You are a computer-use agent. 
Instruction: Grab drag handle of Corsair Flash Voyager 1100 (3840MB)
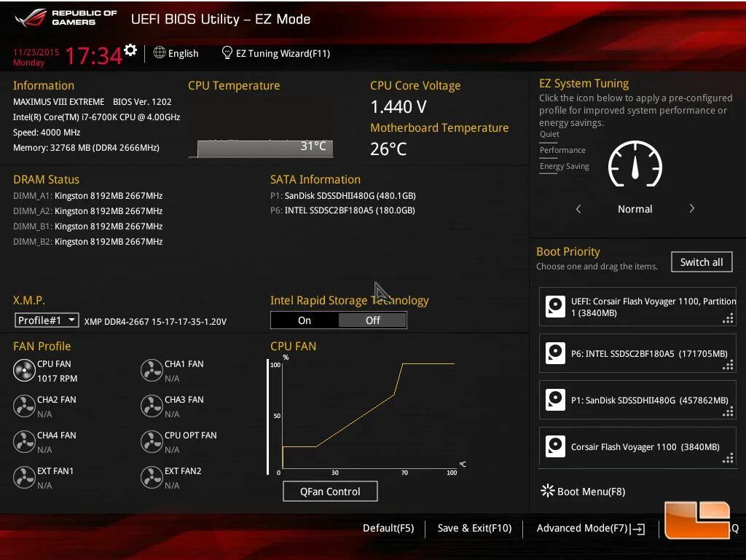tap(728, 458)
